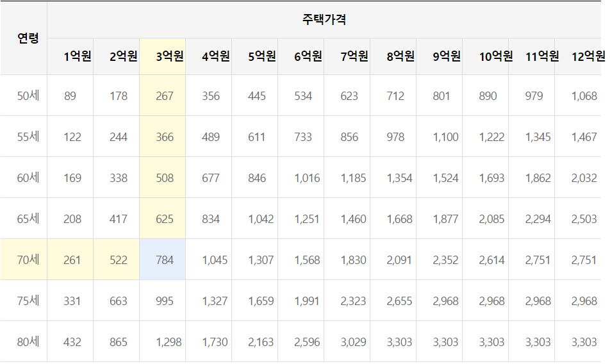Click value 1,045 in the 70세 row
Image resolution: width=610 pixels, height=364 pixels.
[x=215, y=260]
